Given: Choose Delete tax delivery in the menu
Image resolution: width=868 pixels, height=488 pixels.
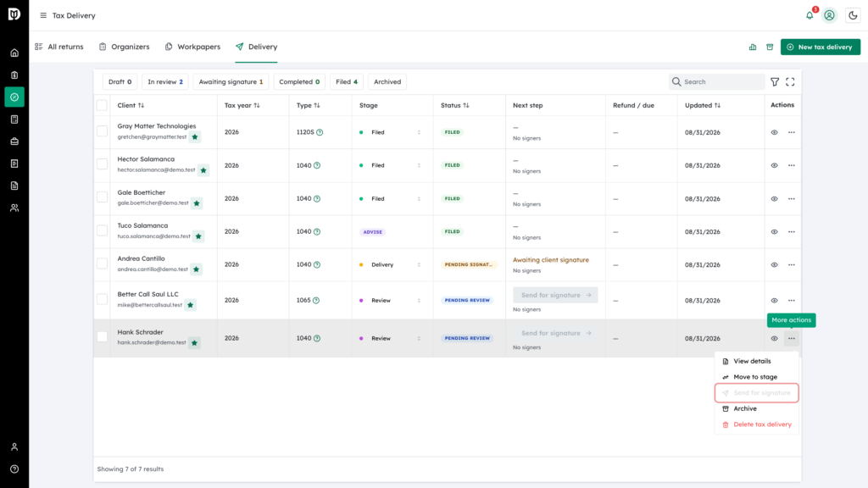Looking at the screenshot, I should [756, 424].
